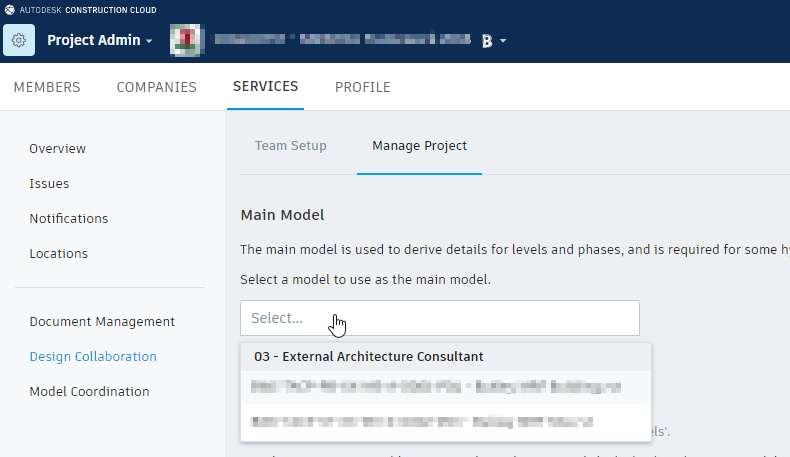790x457 pixels.
Task: Open the Companies tab
Action: tap(157, 87)
